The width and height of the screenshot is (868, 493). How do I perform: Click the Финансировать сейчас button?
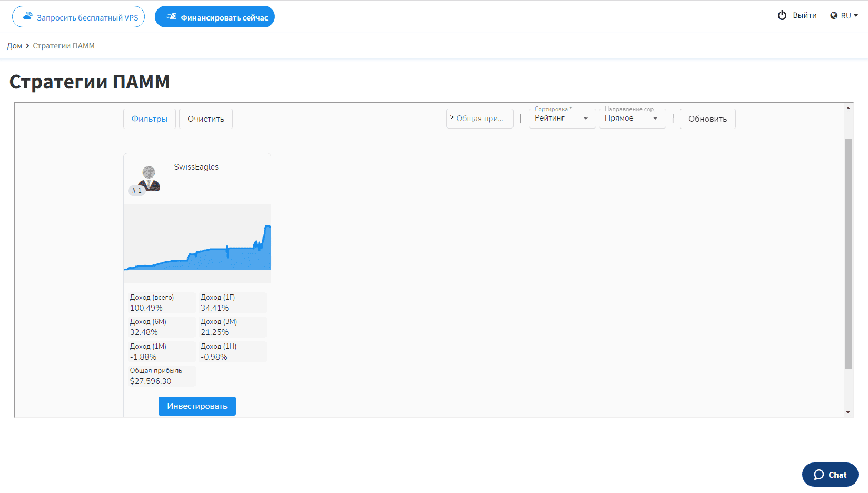point(215,17)
